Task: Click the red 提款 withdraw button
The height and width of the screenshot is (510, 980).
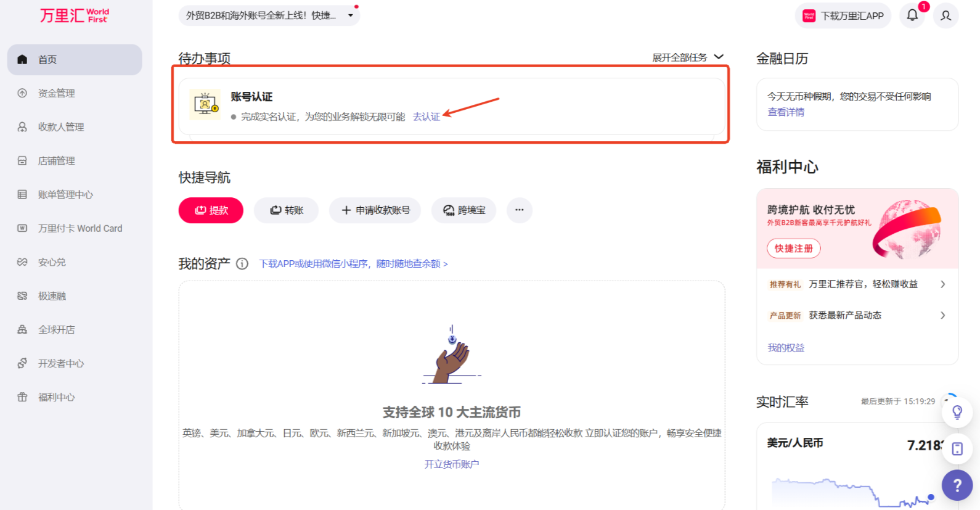Action: tap(211, 210)
